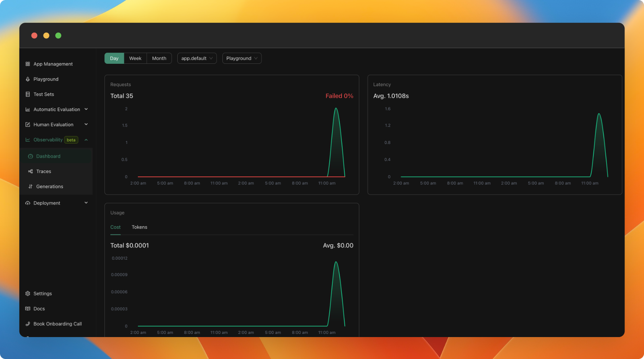Image resolution: width=644 pixels, height=359 pixels.
Task: Expand the Deployment submenu chevron
Action: click(86, 203)
